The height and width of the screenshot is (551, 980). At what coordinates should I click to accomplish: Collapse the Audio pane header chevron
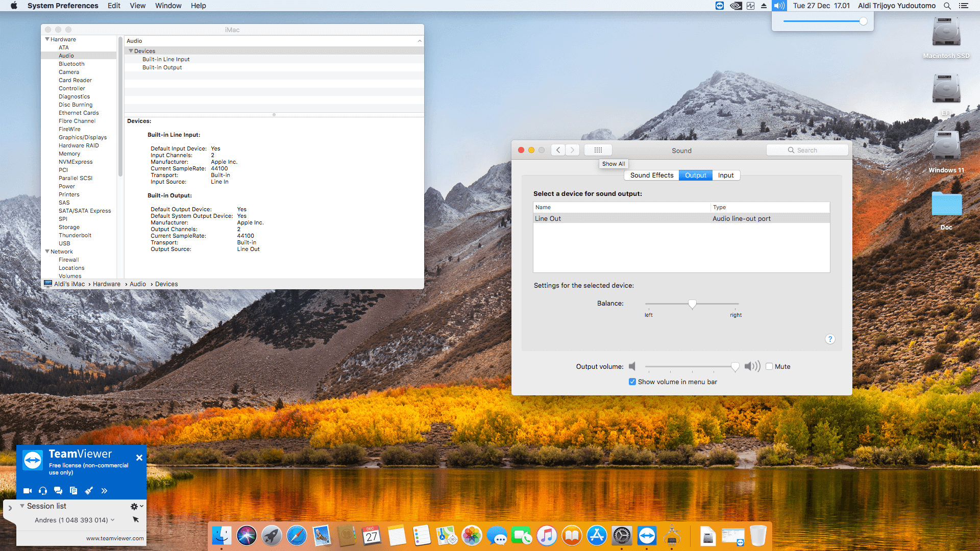click(x=420, y=41)
